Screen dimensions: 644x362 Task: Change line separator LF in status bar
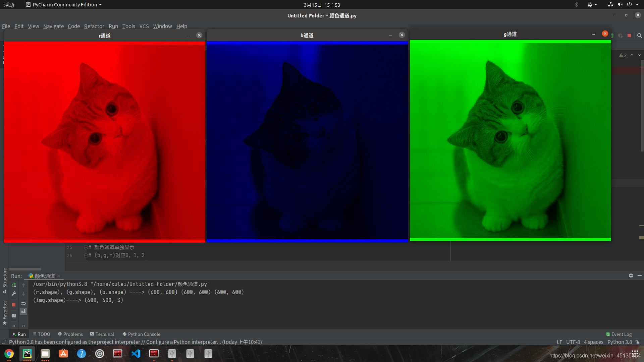[559, 342]
